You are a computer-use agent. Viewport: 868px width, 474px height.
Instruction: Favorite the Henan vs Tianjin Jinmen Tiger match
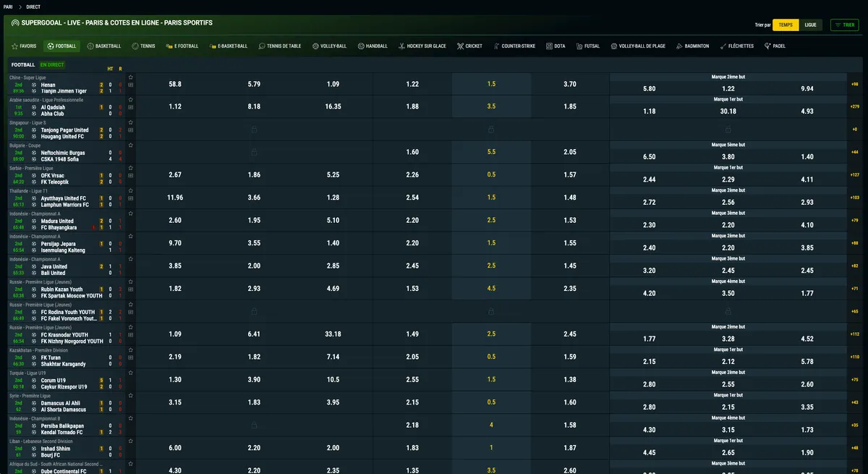[131, 77]
